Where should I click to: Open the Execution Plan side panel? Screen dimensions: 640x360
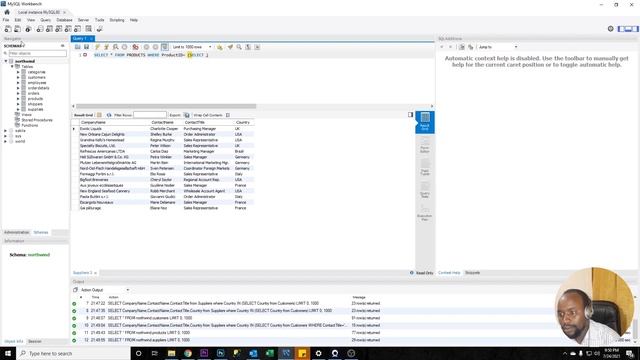(425, 212)
